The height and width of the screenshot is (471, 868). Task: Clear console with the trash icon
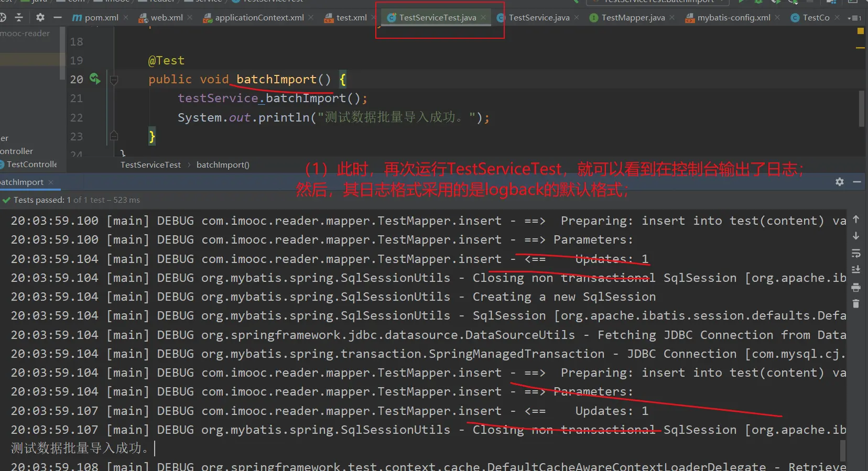coord(856,304)
